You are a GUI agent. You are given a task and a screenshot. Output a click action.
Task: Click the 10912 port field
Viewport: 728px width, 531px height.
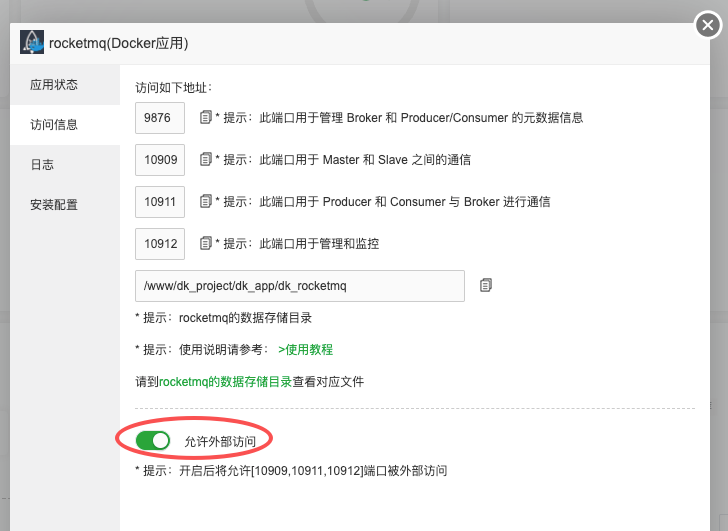(159, 243)
